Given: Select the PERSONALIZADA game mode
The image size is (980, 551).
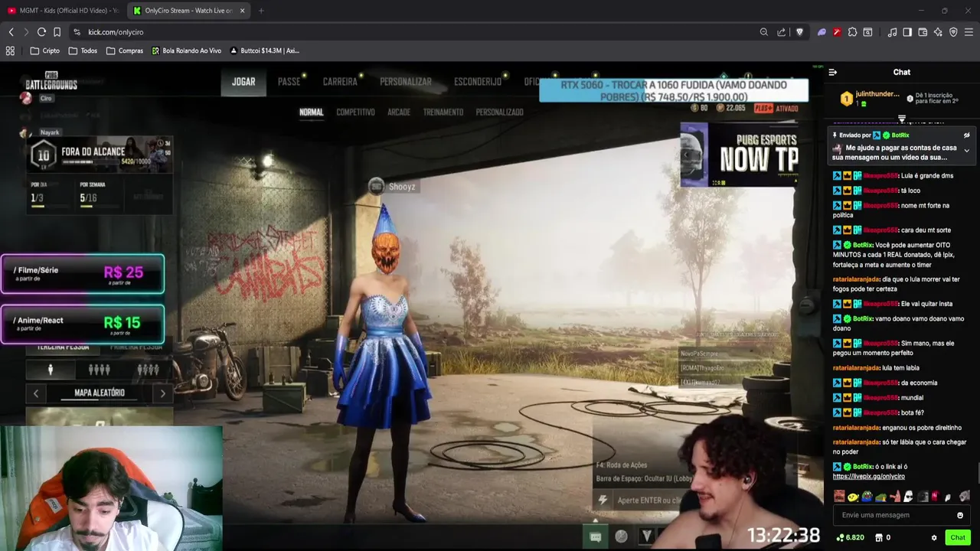Looking at the screenshot, I should click(x=500, y=112).
